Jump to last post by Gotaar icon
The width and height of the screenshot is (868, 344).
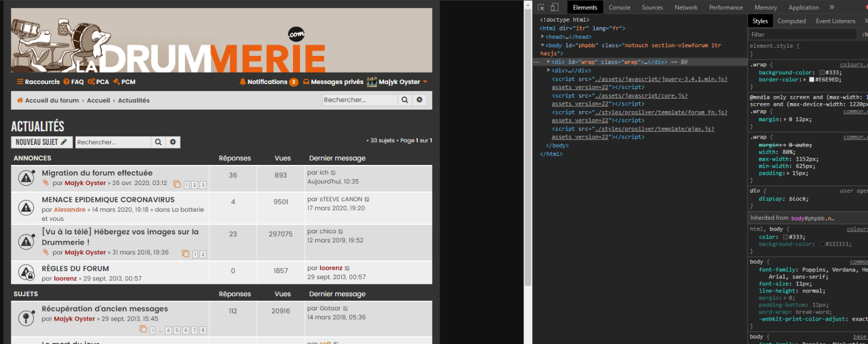click(346, 309)
